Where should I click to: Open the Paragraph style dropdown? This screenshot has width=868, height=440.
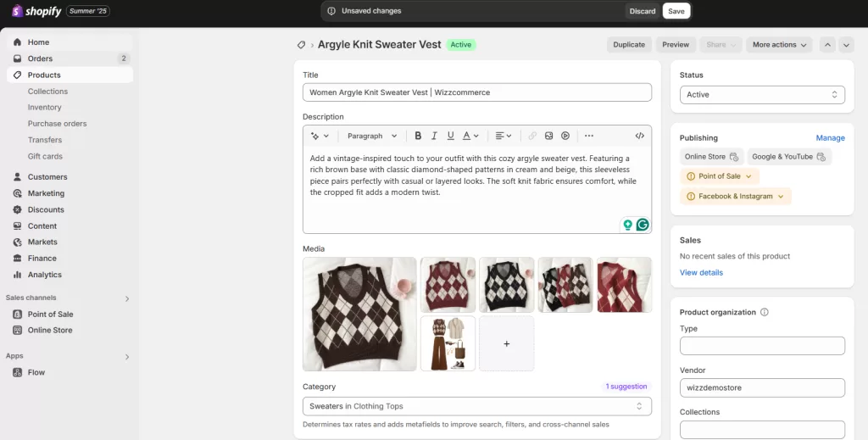[372, 136]
